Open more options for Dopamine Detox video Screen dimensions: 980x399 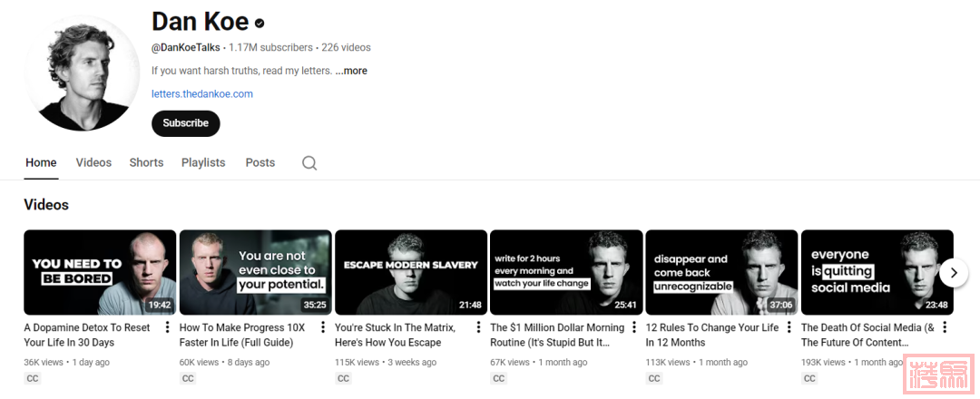[167, 328]
